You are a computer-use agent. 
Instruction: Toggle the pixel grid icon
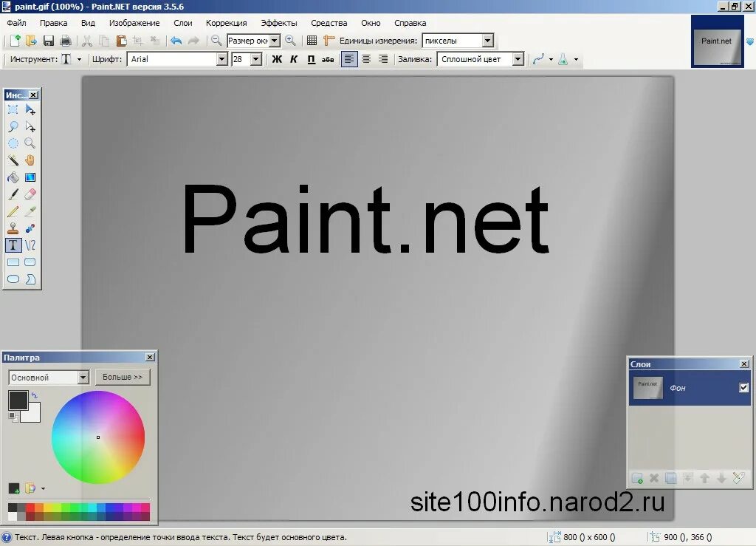(312, 41)
